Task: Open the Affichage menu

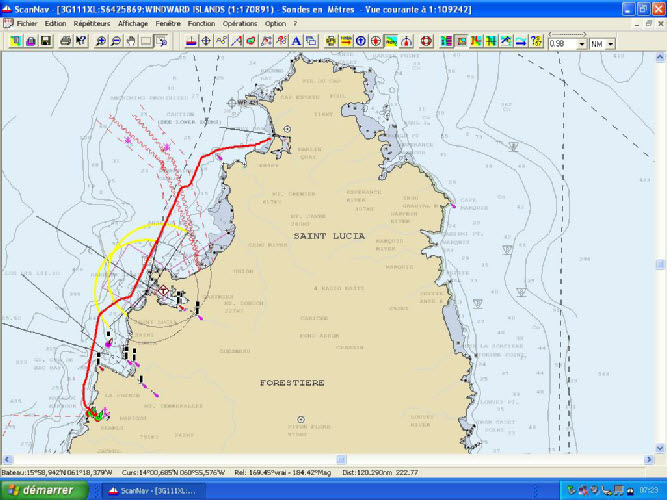Action: point(132,22)
